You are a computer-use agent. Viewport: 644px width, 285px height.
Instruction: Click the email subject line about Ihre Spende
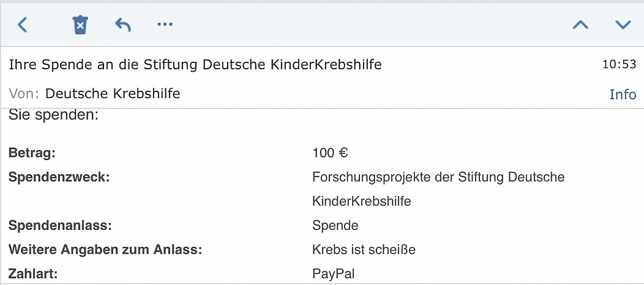[x=195, y=64]
